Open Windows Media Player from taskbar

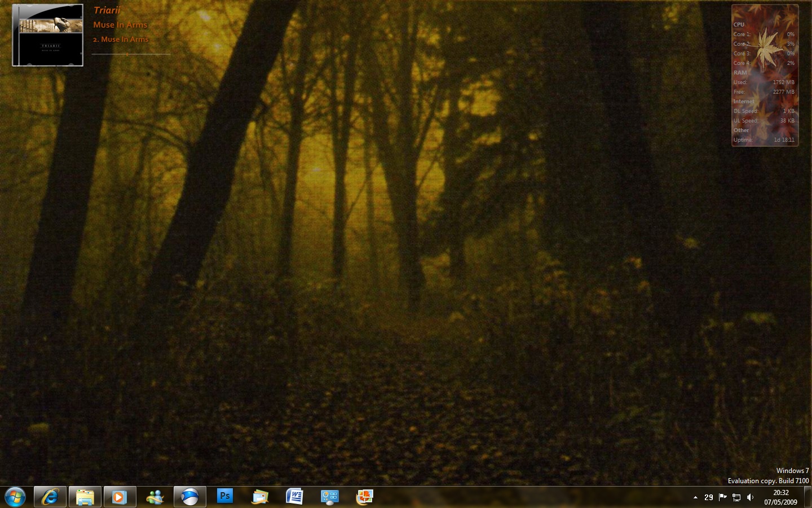coord(120,497)
